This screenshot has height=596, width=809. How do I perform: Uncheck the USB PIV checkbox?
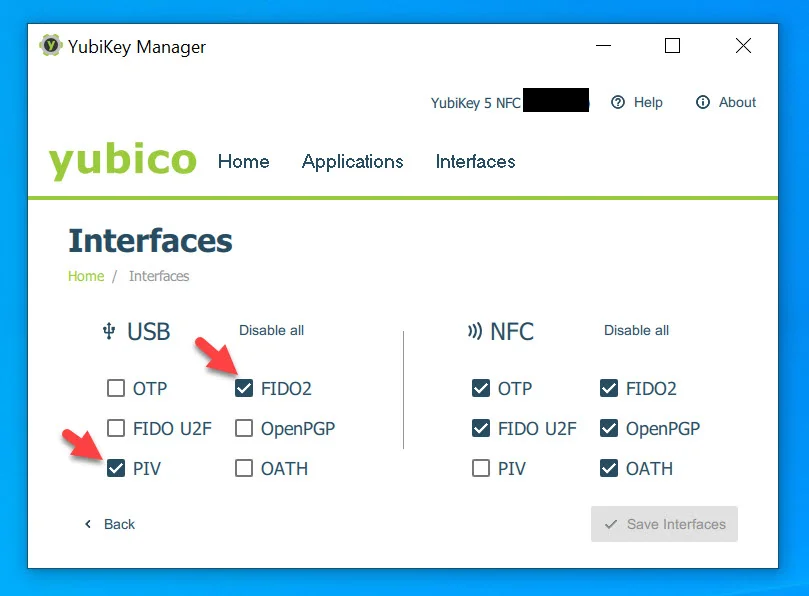116,468
